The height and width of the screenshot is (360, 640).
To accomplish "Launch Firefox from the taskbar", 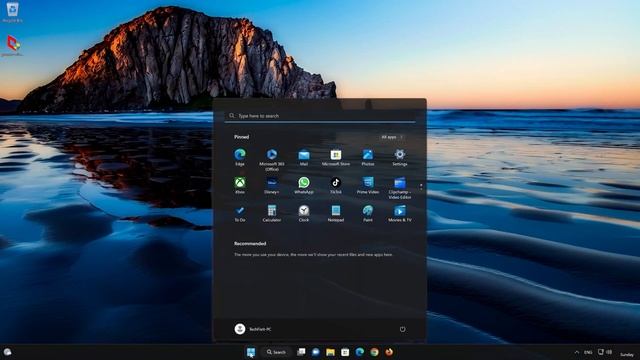I will (389, 352).
